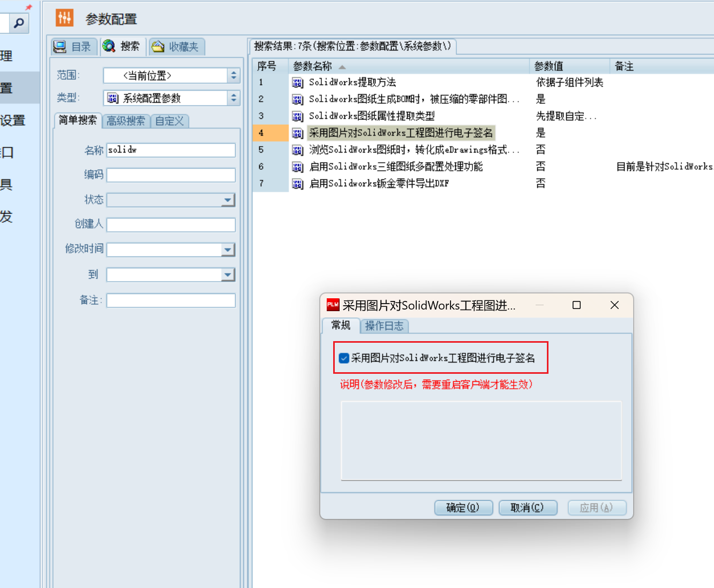Click icon of SolidWorks图纸属性提取类型 row
Image resolution: width=714 pixels, height=588 pixels.
point(298,116)
